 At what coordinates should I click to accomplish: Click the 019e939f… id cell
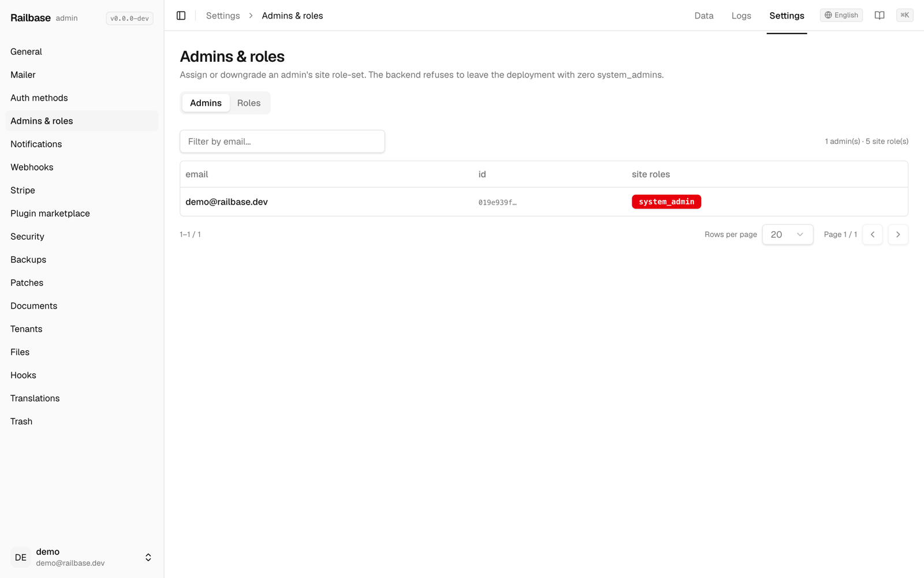497,202
